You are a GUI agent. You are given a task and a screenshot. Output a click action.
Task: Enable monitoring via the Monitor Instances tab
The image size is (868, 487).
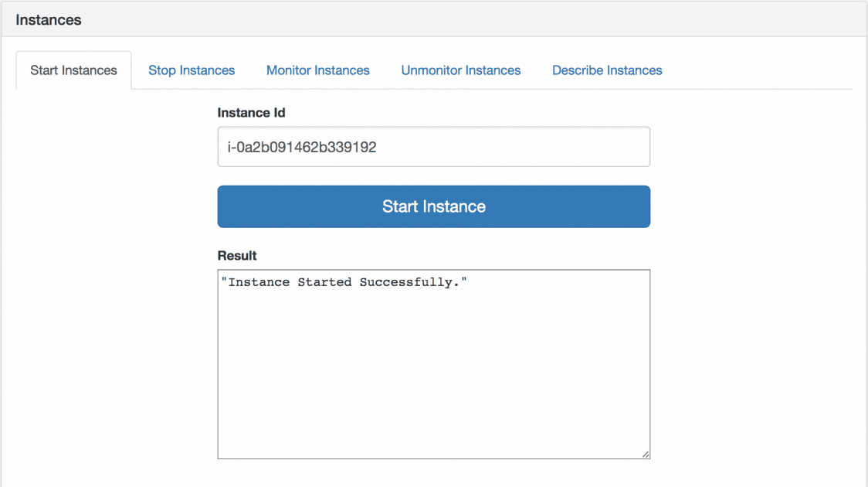(x=317, y=70)
